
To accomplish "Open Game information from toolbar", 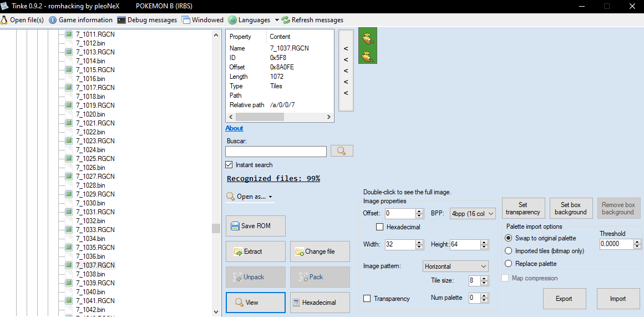I will (81, 20).
